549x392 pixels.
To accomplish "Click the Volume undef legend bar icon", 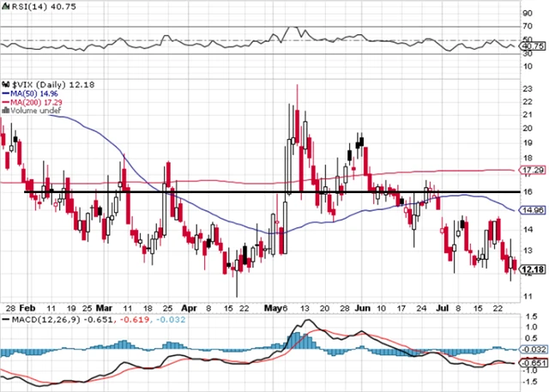I will tap(4, 110).
